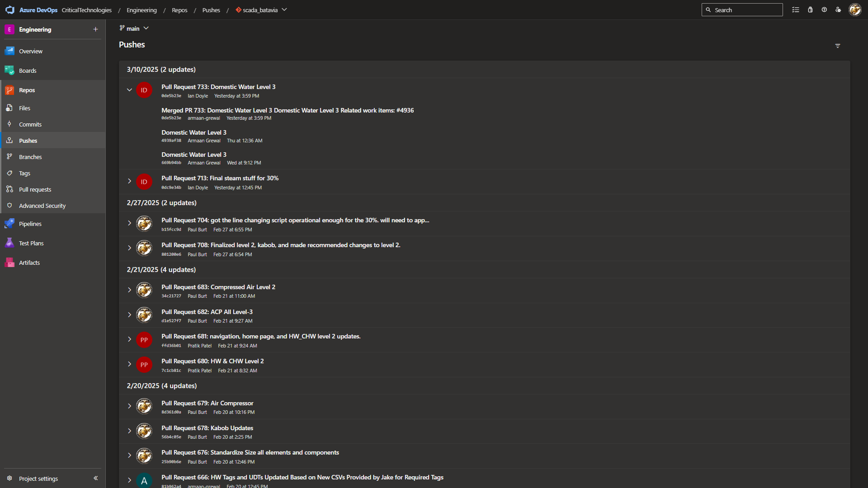868x488 pixels.
Task: Click the plus icon next to Engineering
Action: [x=95, y=29]
